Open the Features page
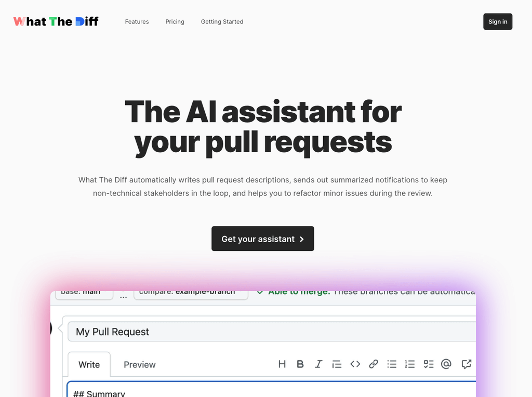This screenshot has height=397, width=532. [x=137, y=22]
